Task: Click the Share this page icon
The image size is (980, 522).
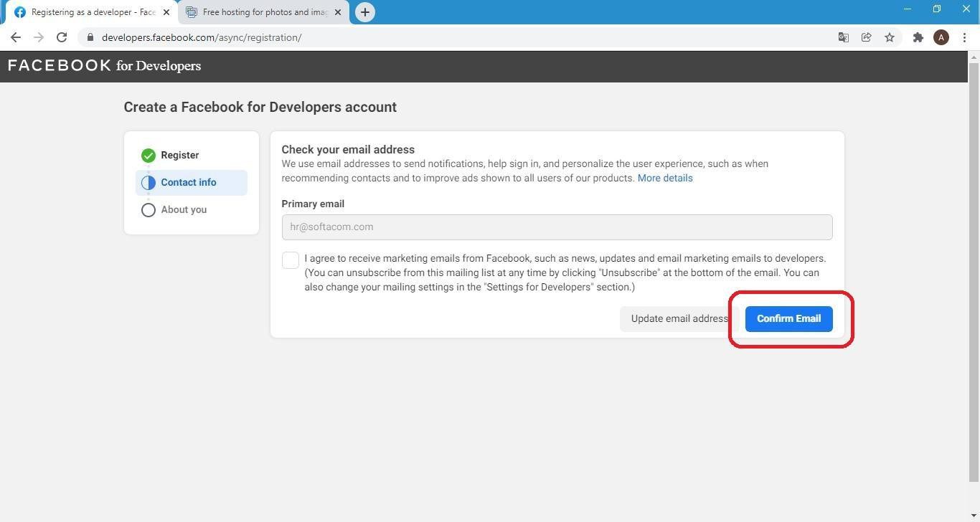Action: [867, 37]
